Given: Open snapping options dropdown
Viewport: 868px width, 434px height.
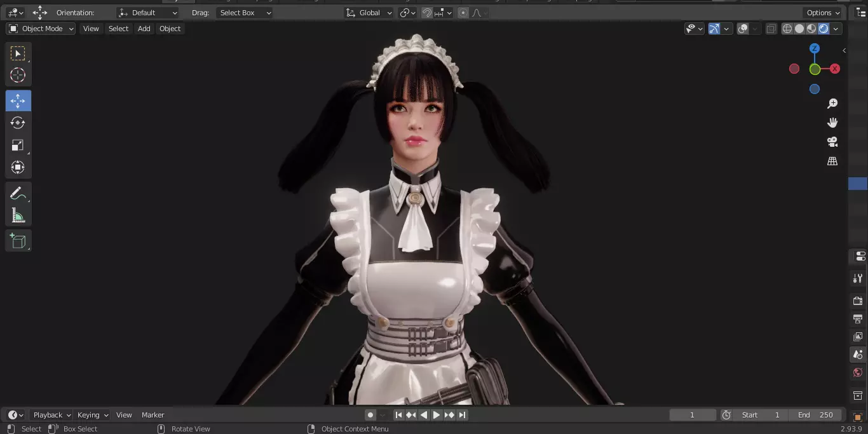Looking at the screenshot, I should [x=444, y=13].
